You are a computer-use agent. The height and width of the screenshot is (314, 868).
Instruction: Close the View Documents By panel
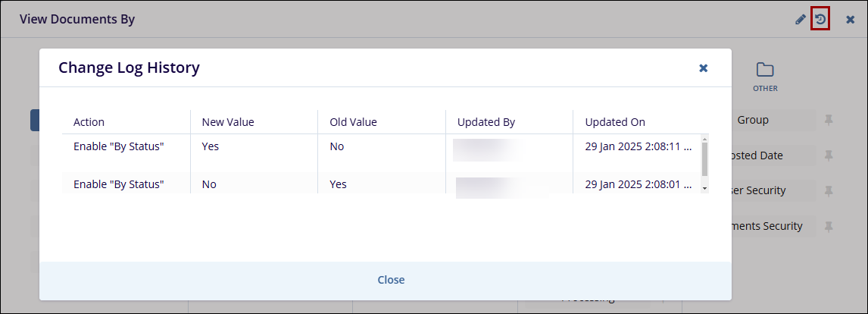[850, 20]
